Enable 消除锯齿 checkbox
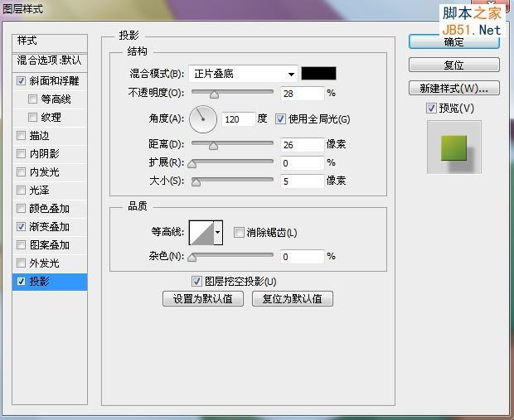Screen dimensions: 514x420 point(239,232)
